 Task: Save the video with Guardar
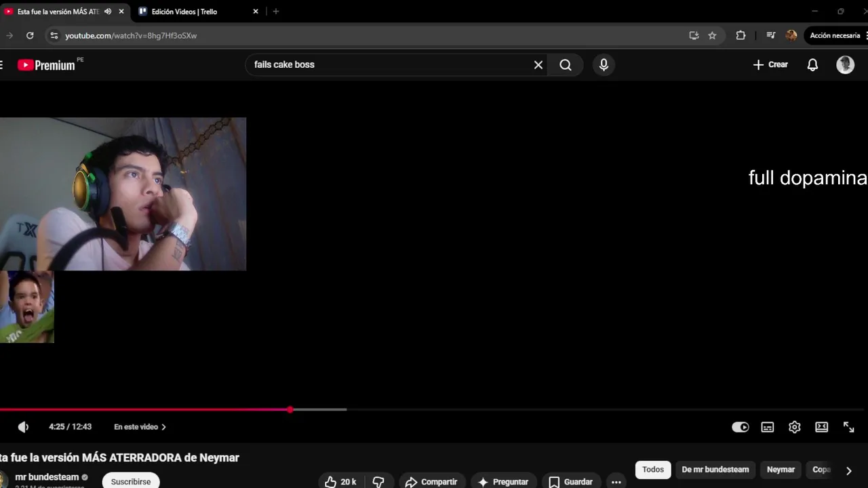click(x=571, y=482)
